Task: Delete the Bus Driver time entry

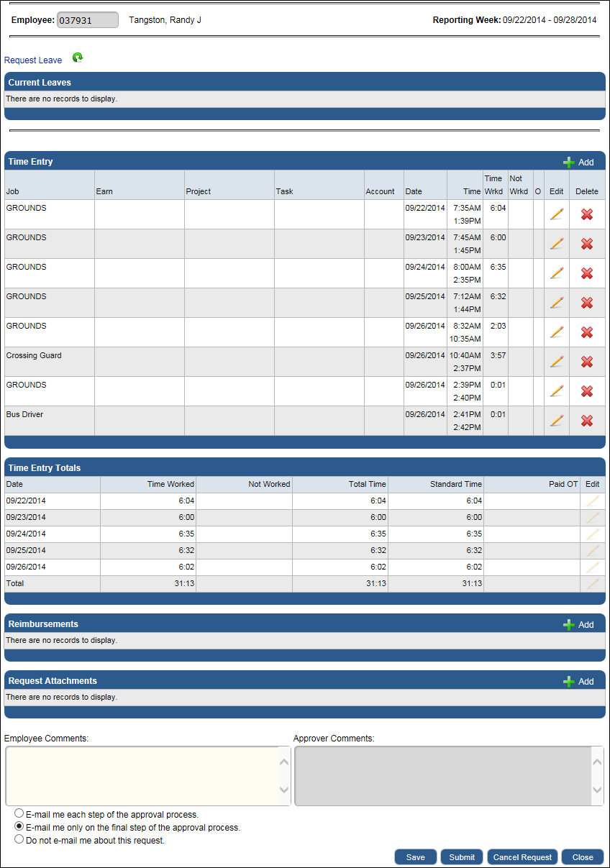Action: (x=587, y=421)
